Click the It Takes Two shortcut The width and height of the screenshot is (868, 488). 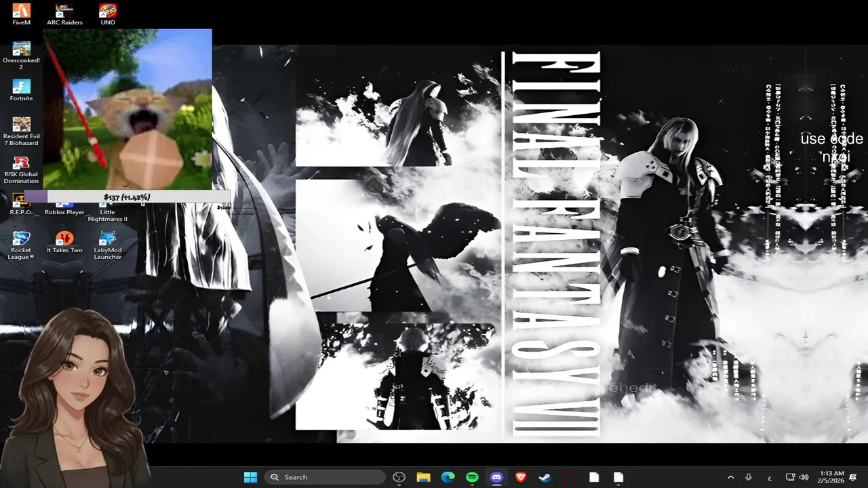(x=64, y=242)
